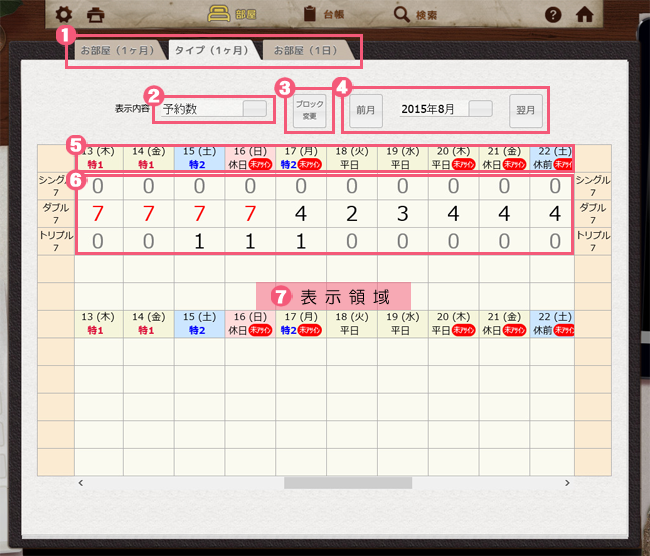
Task: Click left arrow of horizontal scrollbar
Action: pyautogui.click(x=82, y=482)
